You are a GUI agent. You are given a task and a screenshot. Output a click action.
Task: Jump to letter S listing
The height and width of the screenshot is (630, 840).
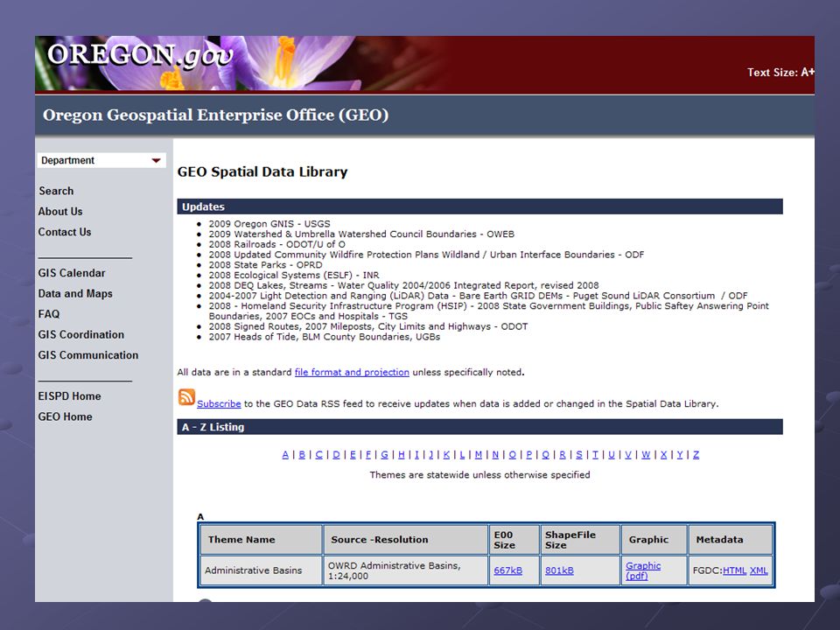pyautogui.click(x=579, y=454)
